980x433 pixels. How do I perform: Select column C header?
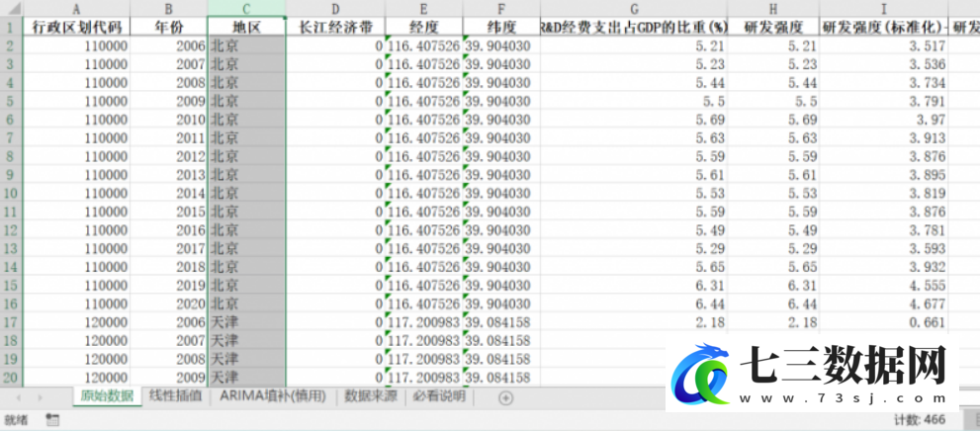[x=246, y=9]
